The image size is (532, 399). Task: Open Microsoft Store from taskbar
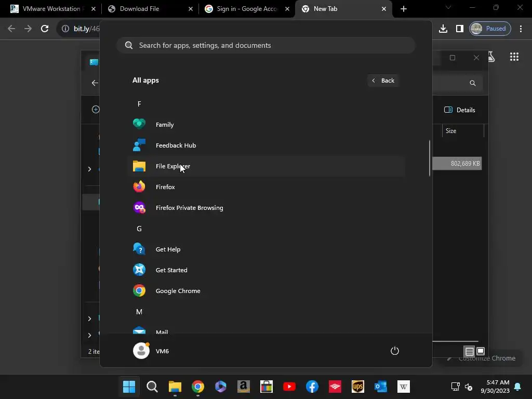pos(267,387)
